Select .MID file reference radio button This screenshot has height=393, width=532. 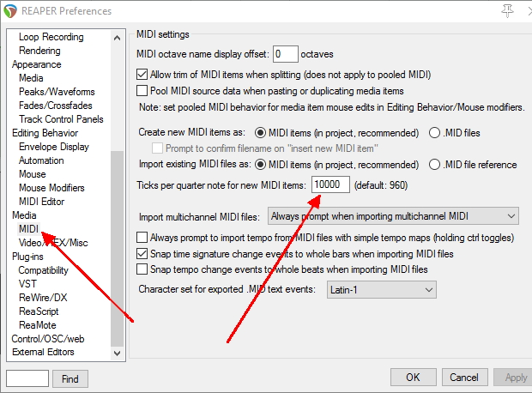click(x=435, y=165)
